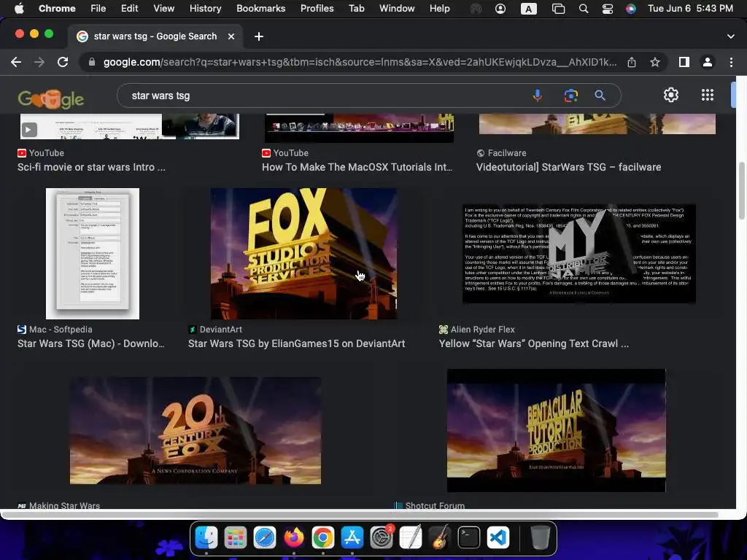Open the Bookmarks menu

coord(260,9)
